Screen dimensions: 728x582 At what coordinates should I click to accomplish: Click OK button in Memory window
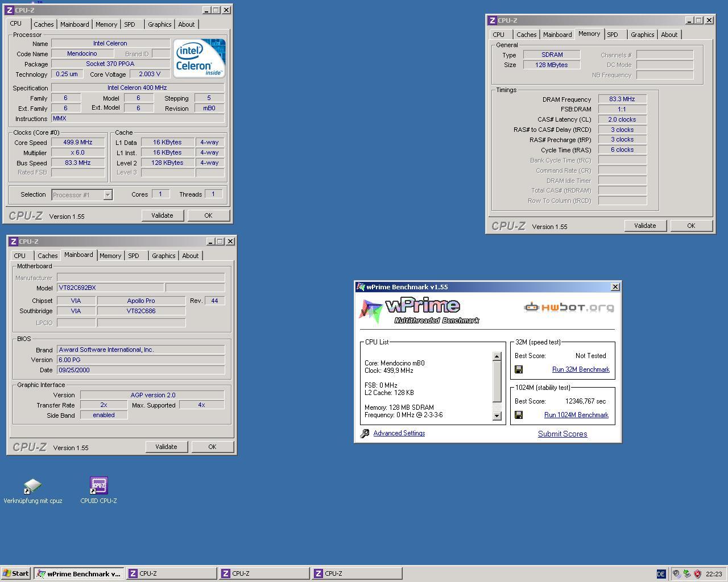point(691,226)
